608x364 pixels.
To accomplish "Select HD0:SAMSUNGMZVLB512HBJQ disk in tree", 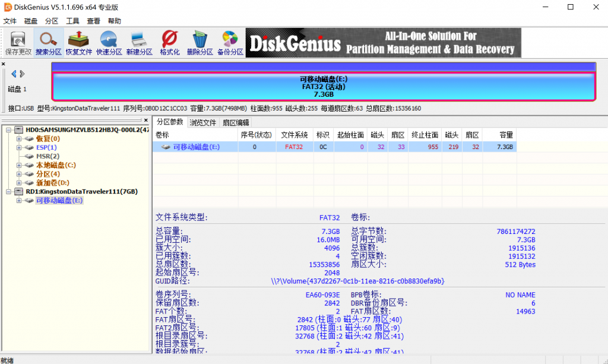I will [x=87, y=129].
